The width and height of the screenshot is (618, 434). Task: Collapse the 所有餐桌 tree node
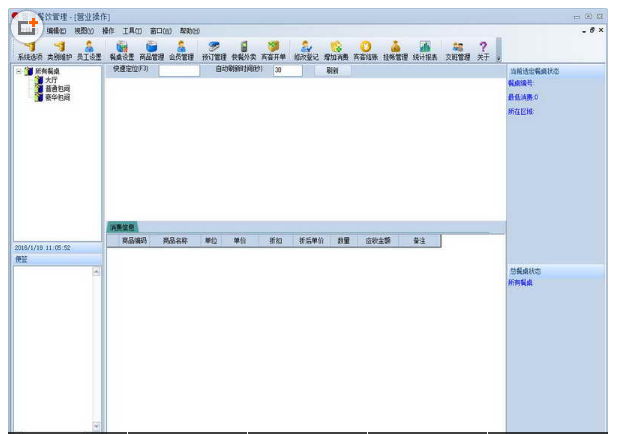coord(19,71)
